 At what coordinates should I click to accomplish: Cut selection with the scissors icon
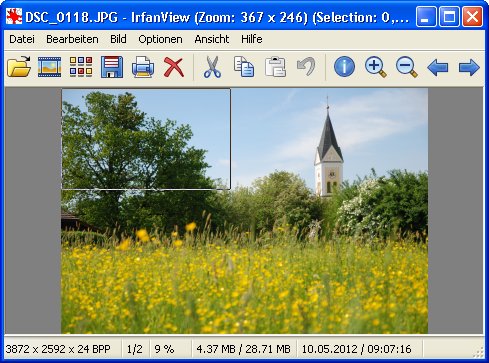pyautogui.click(x=212, y=67)
